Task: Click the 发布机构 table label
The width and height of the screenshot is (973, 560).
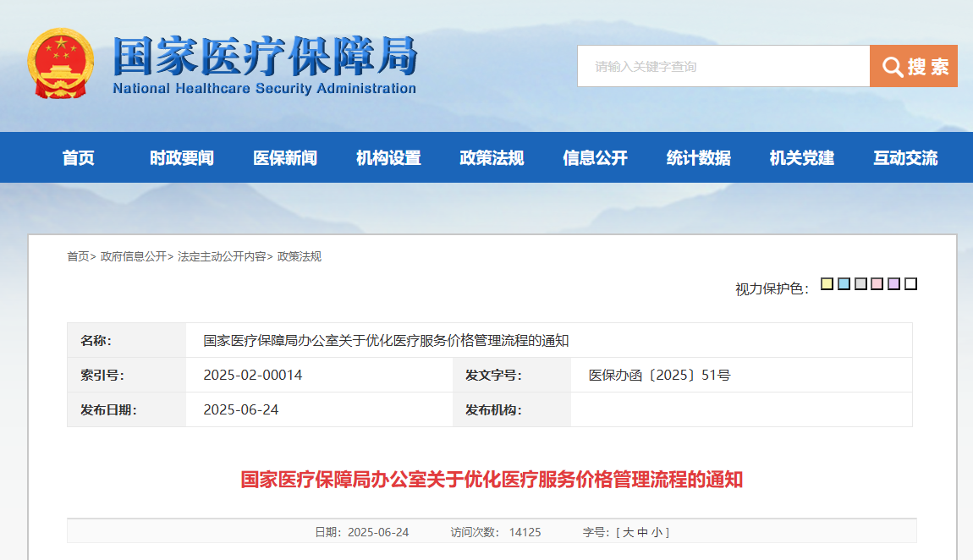Action: tap(493, 410)
